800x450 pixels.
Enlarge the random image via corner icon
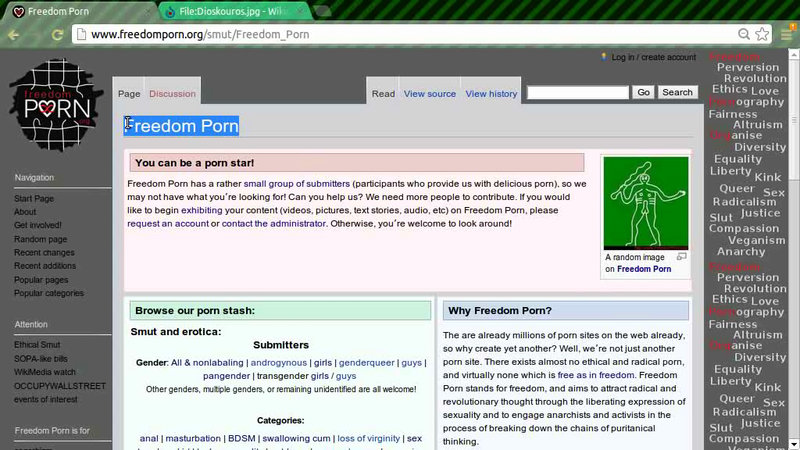click(682, 257)
